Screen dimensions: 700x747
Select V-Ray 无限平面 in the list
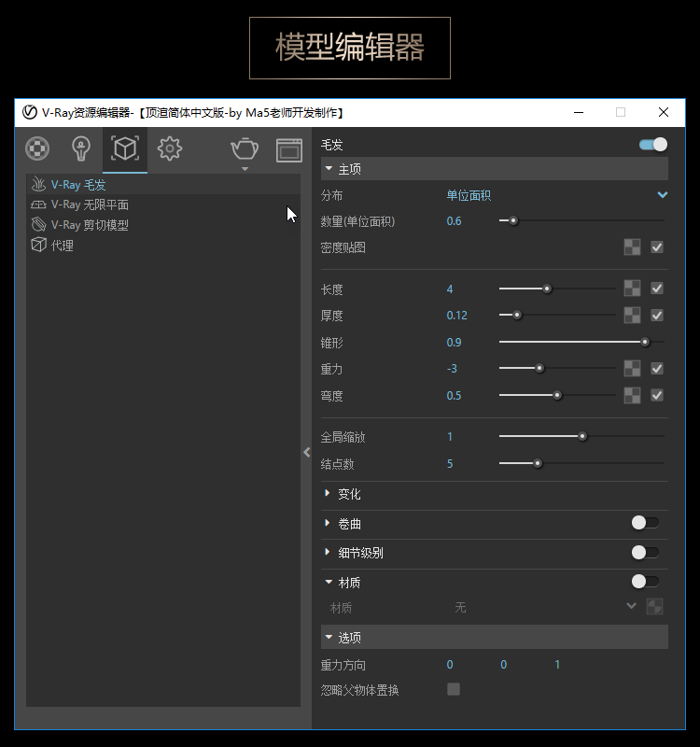tap(163, 204)
